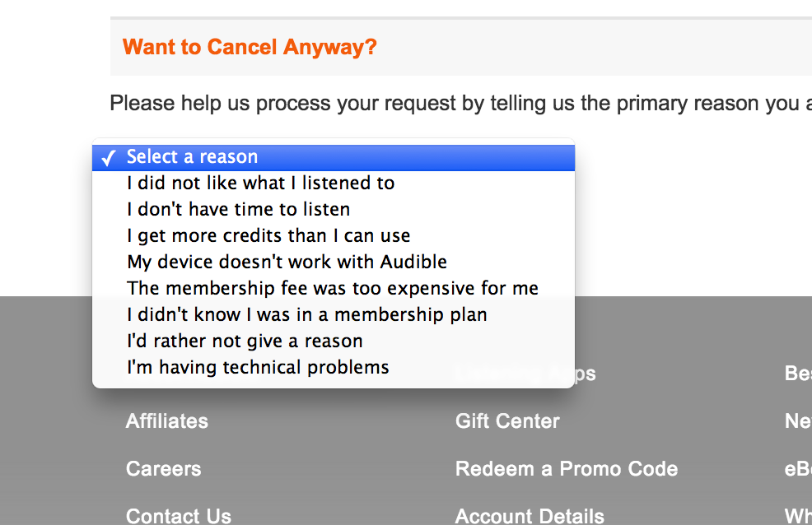Image resolution: width=812 pixels, height=525 pixels.
Task: Click the 'Want to Cancel Anyway?' heading
Action: (x=250, y=47)
